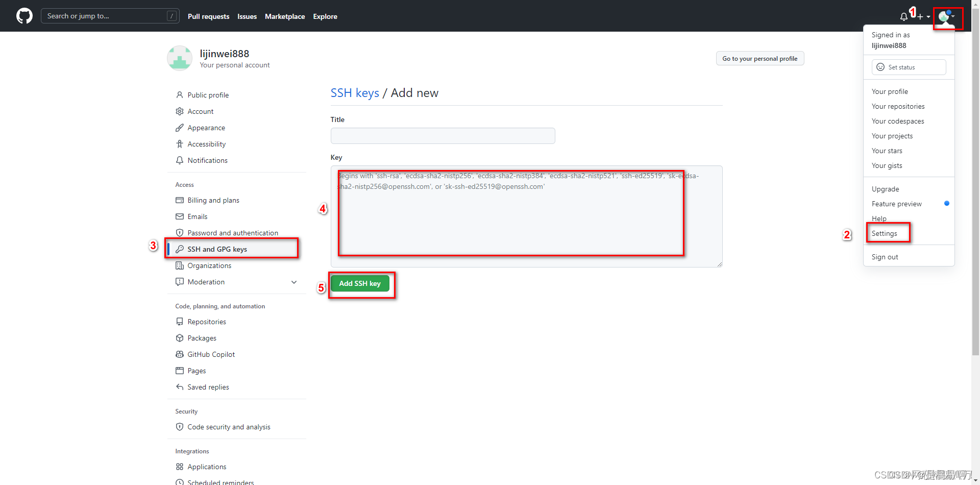Click the Account gear icon
The image size is (980, 485).
pyautogui.click(x=180, y=111)
